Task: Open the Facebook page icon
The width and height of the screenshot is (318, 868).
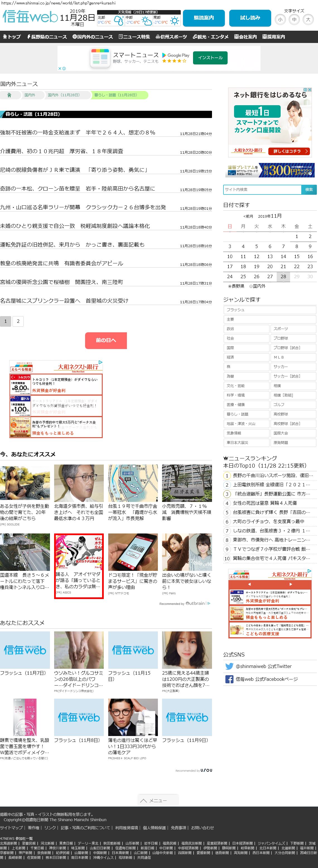Action: pos(229,679)
